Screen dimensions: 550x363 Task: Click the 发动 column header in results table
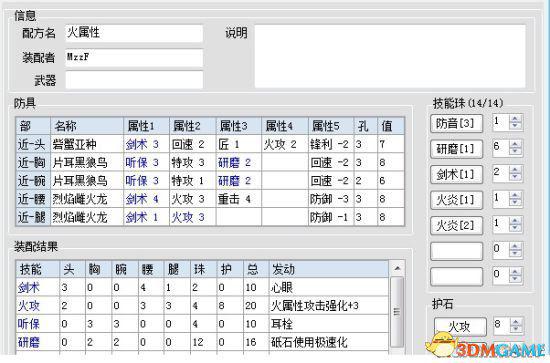329,269
